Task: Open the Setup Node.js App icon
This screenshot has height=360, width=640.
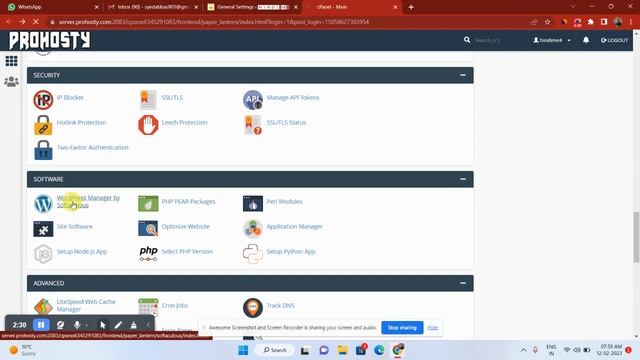Action: [43, 253]
